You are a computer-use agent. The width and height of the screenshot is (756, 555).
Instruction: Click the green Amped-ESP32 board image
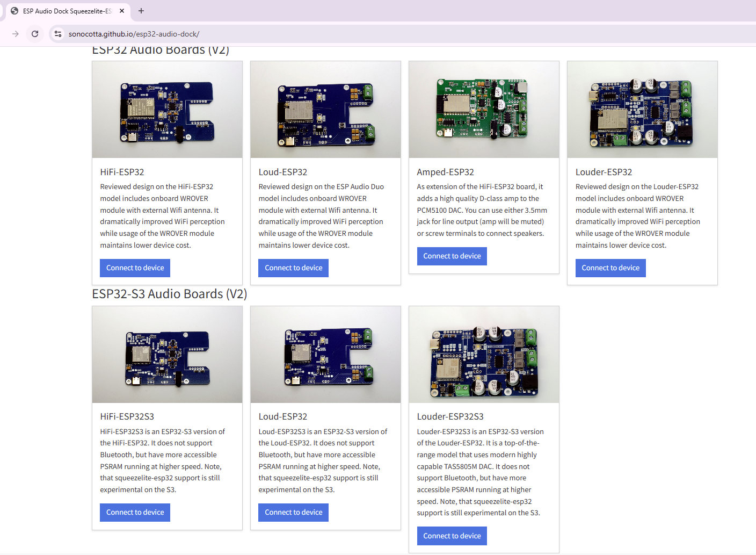coord(483,110)
